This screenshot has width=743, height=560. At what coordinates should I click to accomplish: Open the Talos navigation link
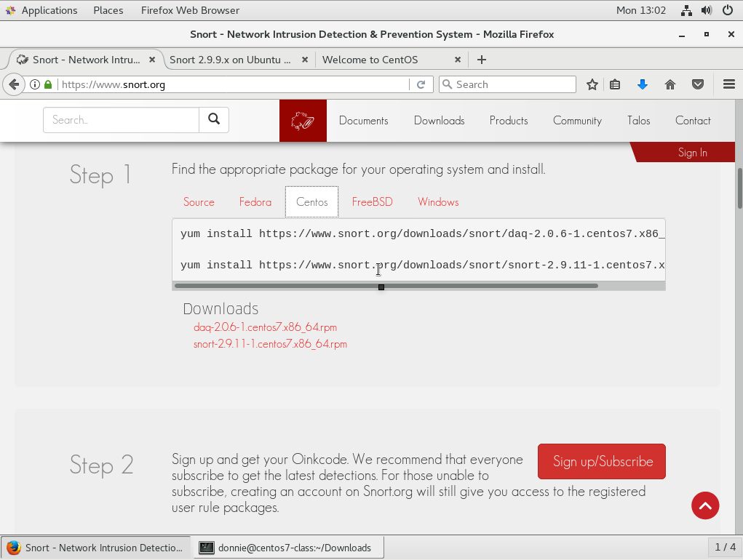(638, 121)
